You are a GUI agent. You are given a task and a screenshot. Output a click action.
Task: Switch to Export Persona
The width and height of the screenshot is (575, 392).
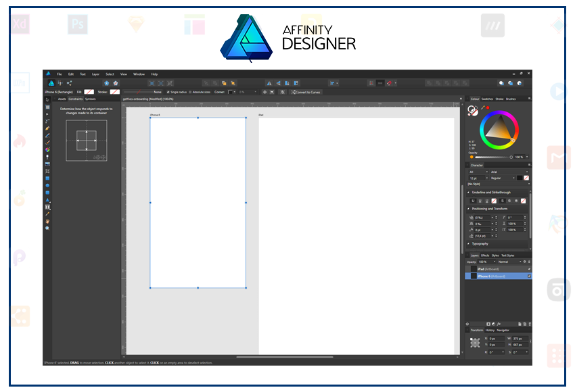coord(69,83)
